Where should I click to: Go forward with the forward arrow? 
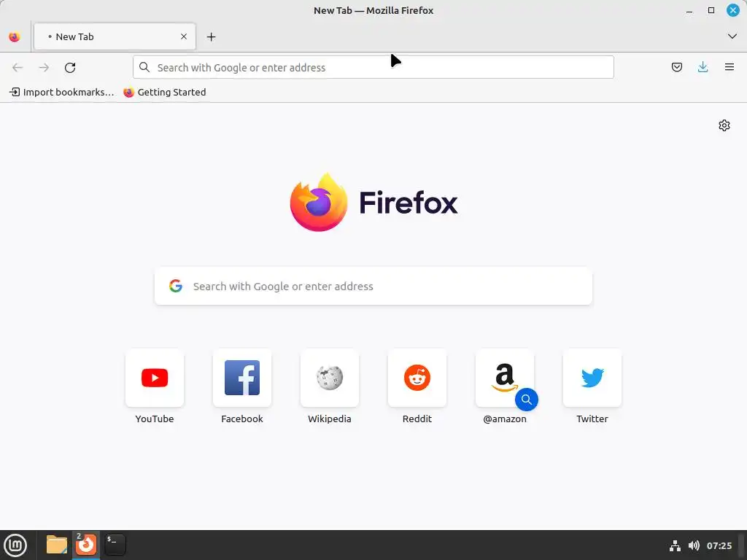coord(44,68)
